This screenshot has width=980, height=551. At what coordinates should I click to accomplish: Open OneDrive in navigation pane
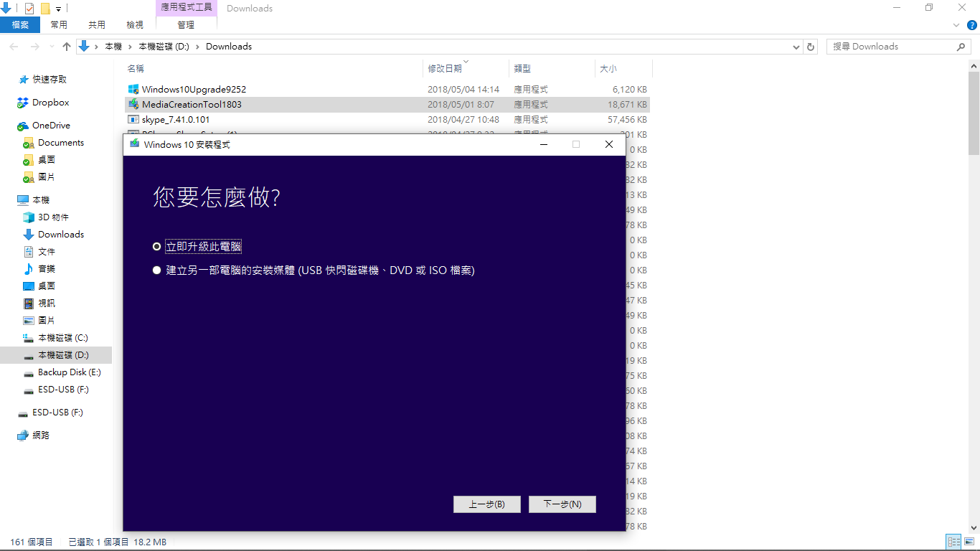click(43, 126)
